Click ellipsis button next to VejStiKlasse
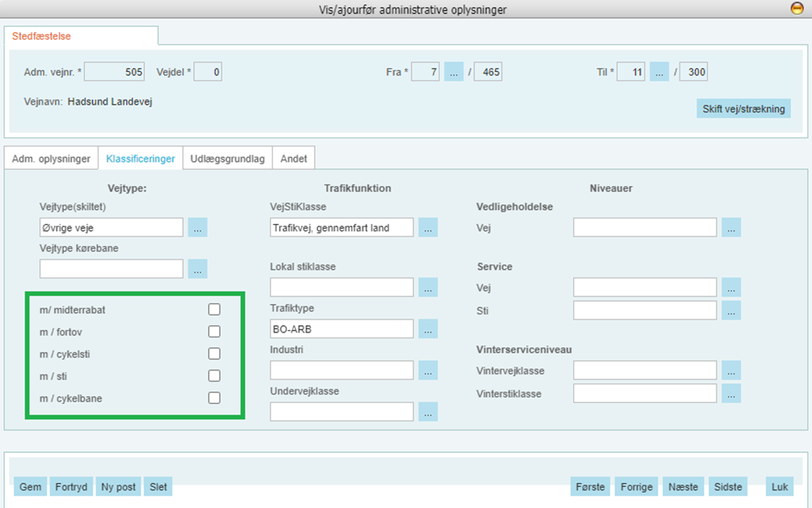The width and height of the screenshot is (812, 508). [x=428, y=227]
